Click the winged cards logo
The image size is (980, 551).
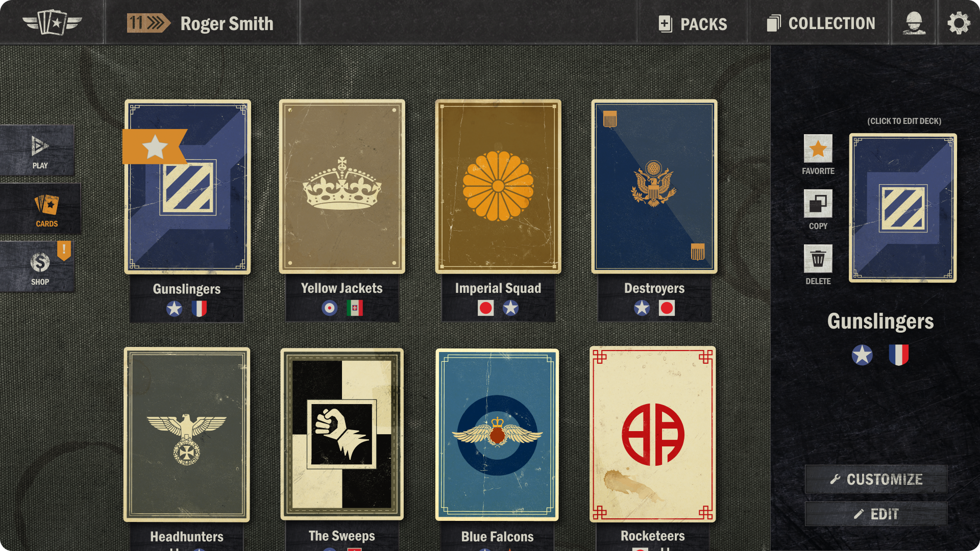tap(52, 23)
